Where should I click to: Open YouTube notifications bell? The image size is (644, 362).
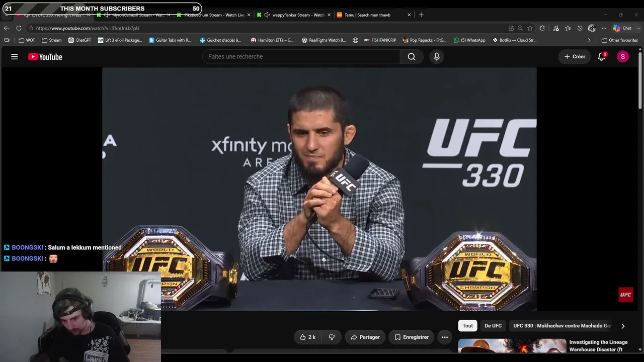602,57
